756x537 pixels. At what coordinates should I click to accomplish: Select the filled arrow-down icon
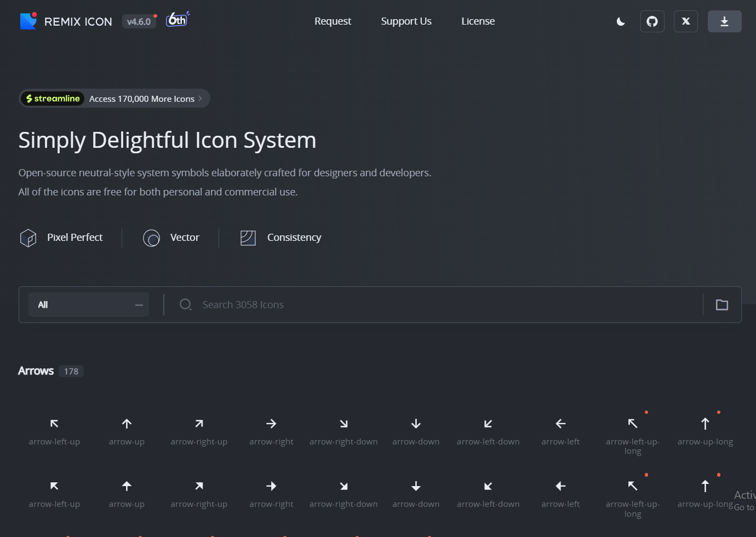tap(416, 486)
